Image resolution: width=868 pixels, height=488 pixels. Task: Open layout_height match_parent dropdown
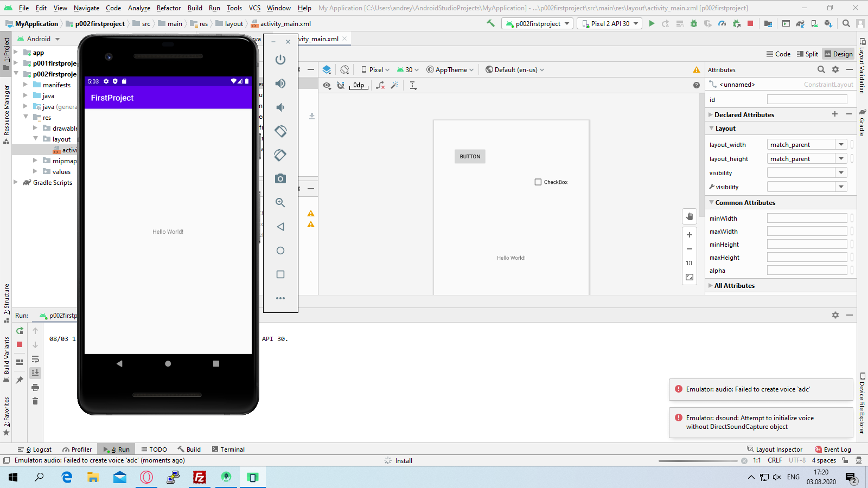[x=841, y=159]
